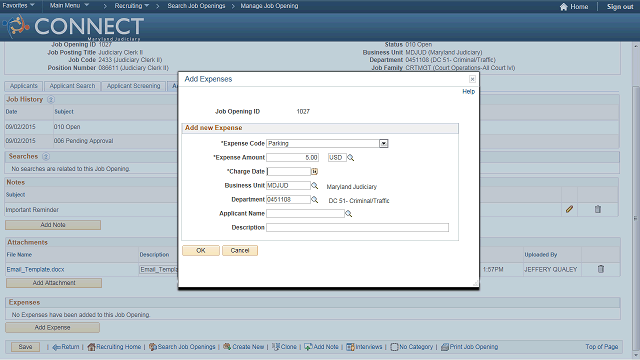Cancel the Add Expenses dialog

240,251
